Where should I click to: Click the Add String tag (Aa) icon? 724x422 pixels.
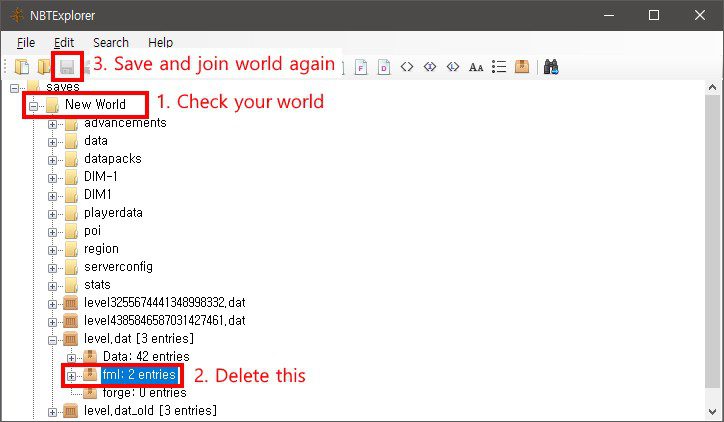(476, 67)
